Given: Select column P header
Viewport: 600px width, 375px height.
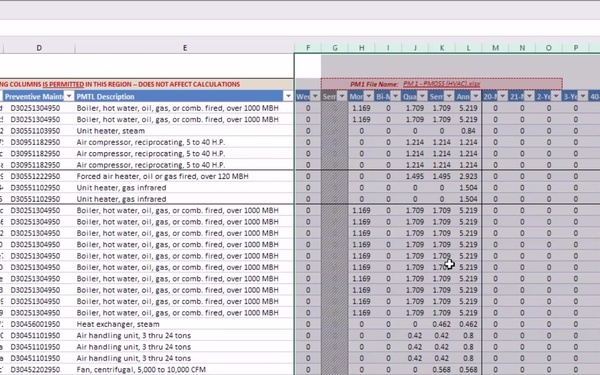Looking at the screenshot, I should pos(576,48).
